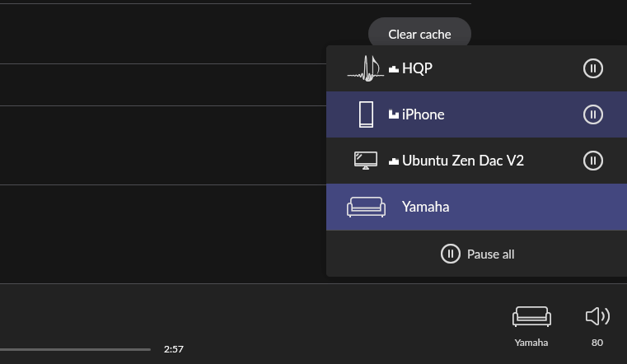The height and width of the screenshot is (364, 627).
Task: Click the volume level number 80
Action: (x=597, y=343)
